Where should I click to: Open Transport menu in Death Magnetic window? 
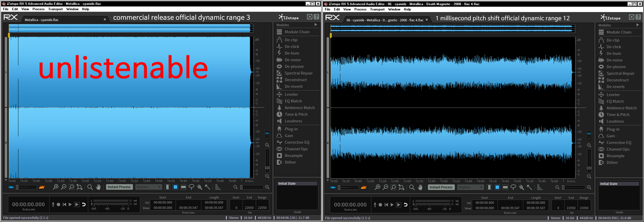377,9
